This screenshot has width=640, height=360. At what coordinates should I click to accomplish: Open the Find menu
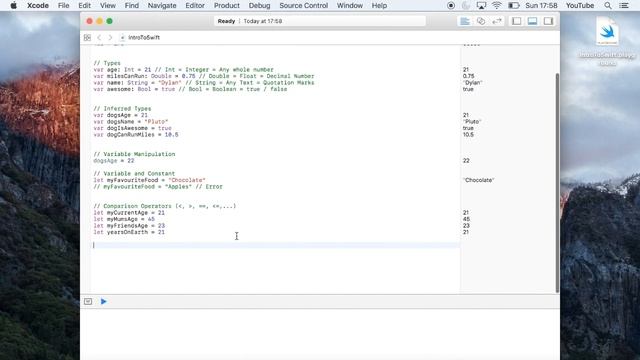131,5
